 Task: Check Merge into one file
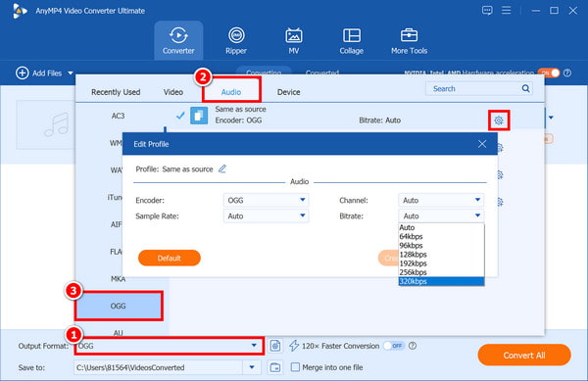[296, 367]
